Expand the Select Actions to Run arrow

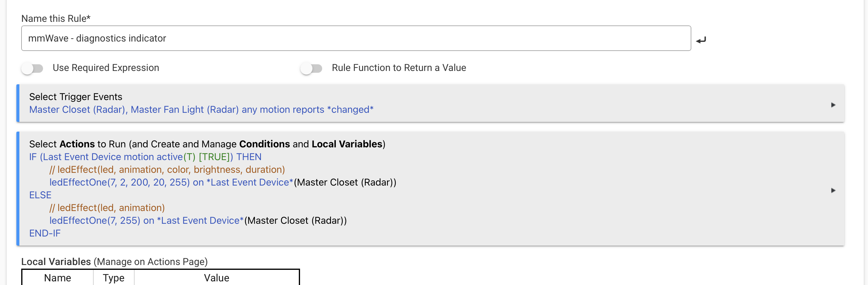(833, 190)
